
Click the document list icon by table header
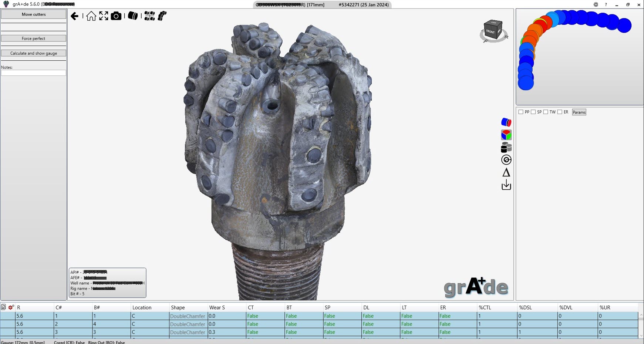tap(3, 307)
